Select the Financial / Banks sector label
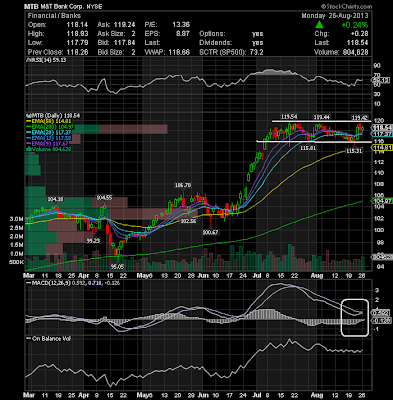 54,15
